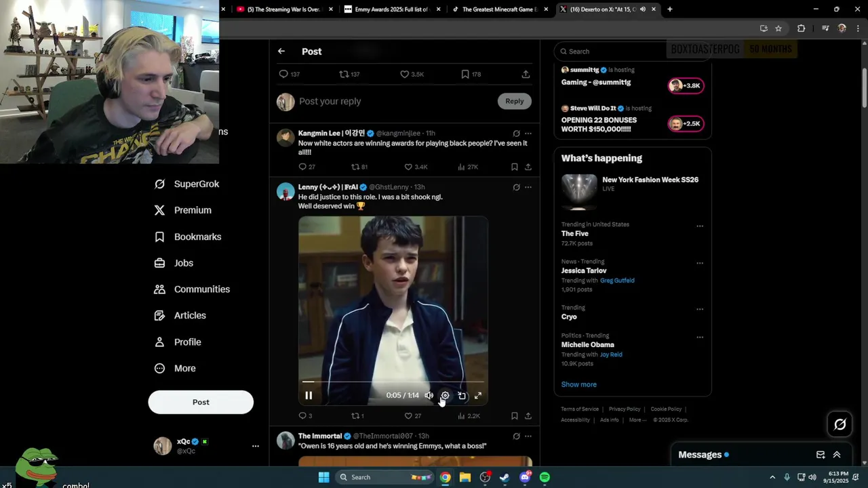Open comments icon with 137 replies
This screenshot has width=868, height=488.
pyautogui.click(x=290, y=74)
